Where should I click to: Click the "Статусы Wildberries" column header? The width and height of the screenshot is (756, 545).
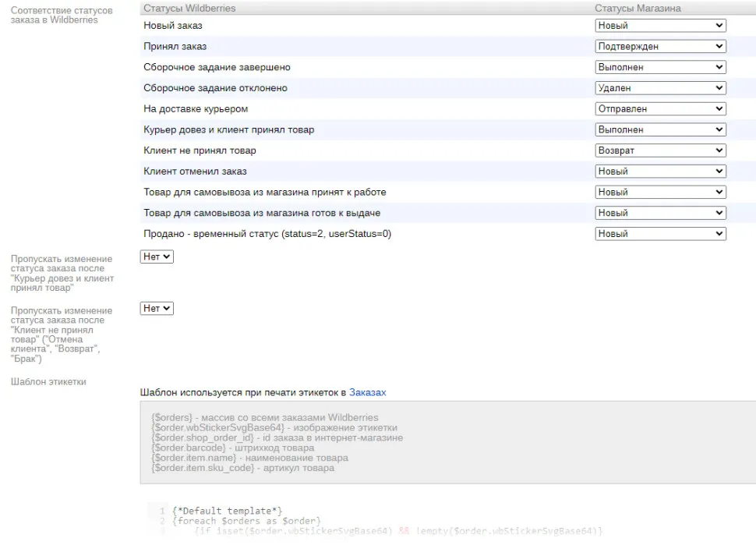(189, 8)
